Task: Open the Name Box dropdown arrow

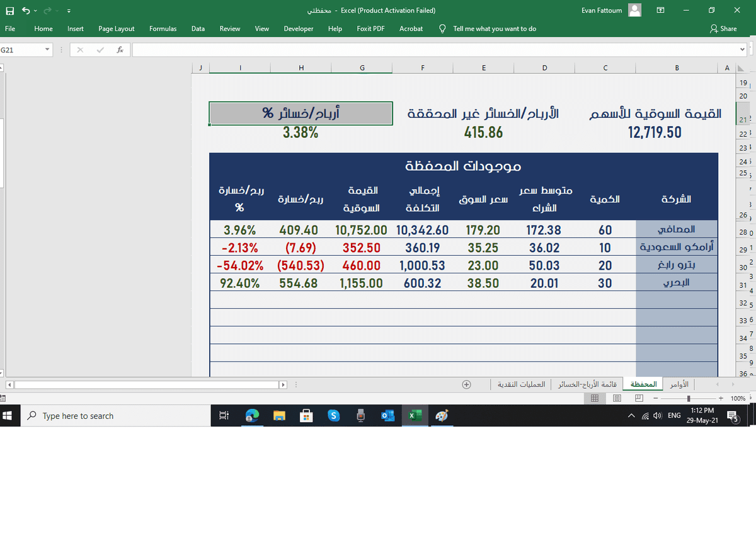Action: pos(47,50)
